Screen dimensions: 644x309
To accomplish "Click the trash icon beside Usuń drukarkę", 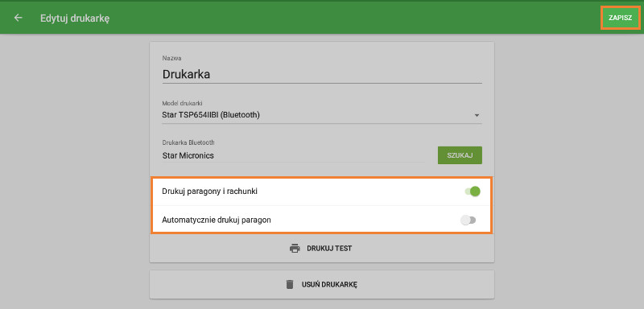I will 290,284.
